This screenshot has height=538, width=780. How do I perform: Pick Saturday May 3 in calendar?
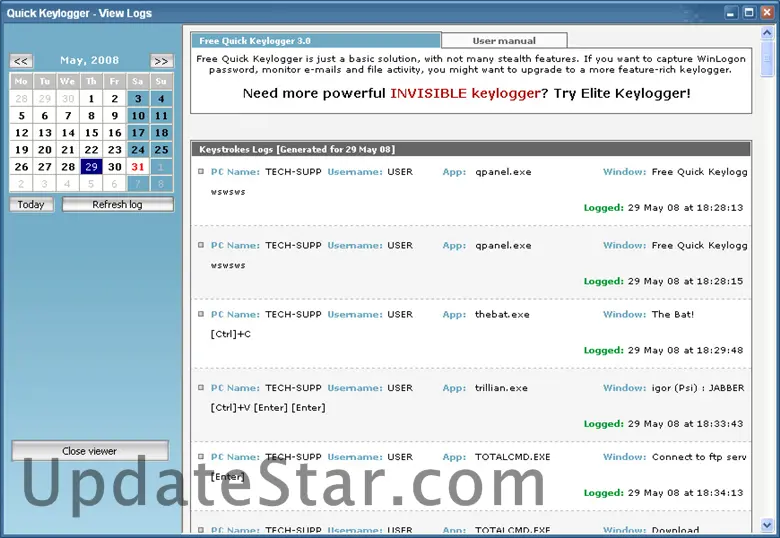[x=138, y=98]
